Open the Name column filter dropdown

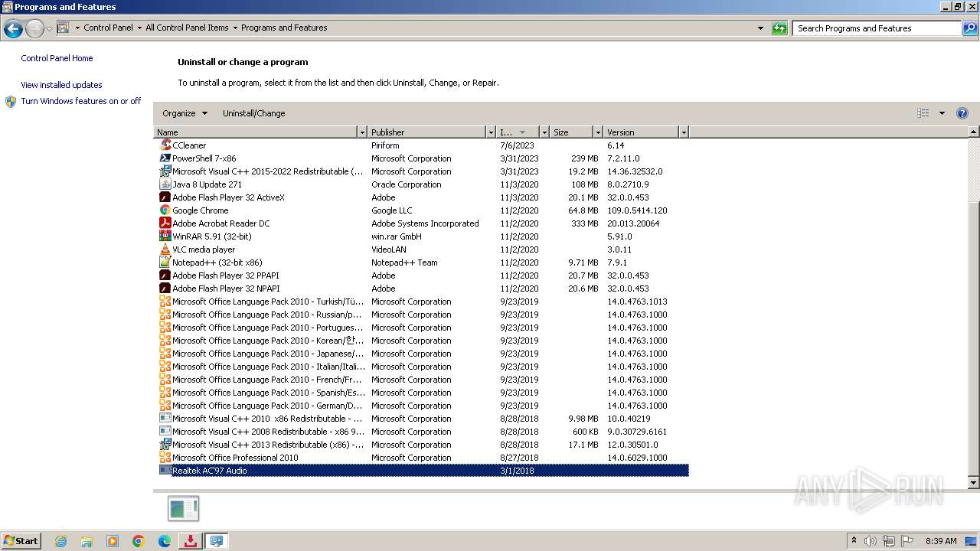362,132
